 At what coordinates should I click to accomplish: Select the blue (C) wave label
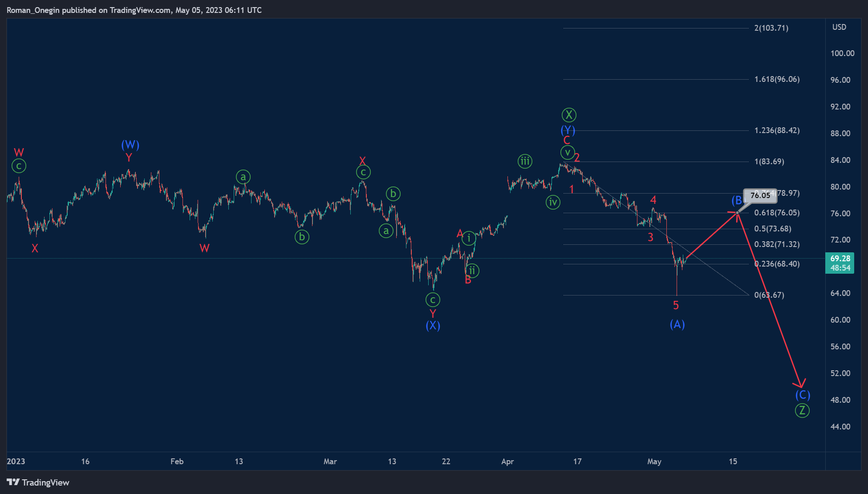pos(803,395)
